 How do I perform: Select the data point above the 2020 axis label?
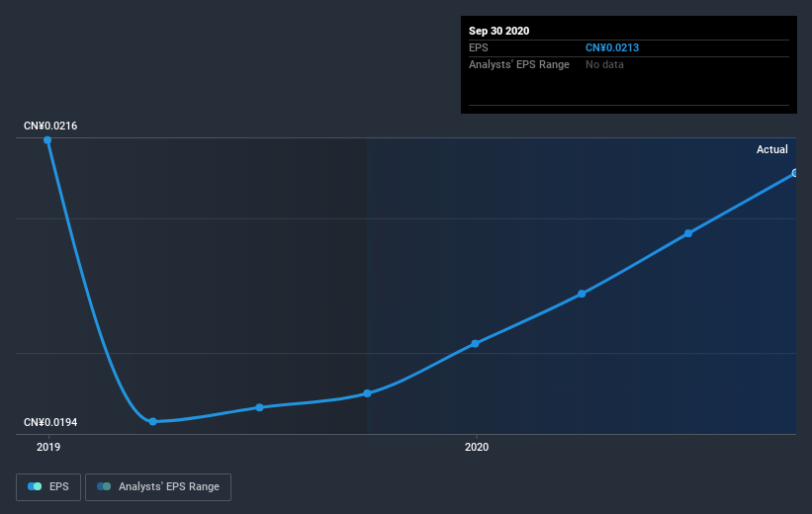tap(476, 344)
